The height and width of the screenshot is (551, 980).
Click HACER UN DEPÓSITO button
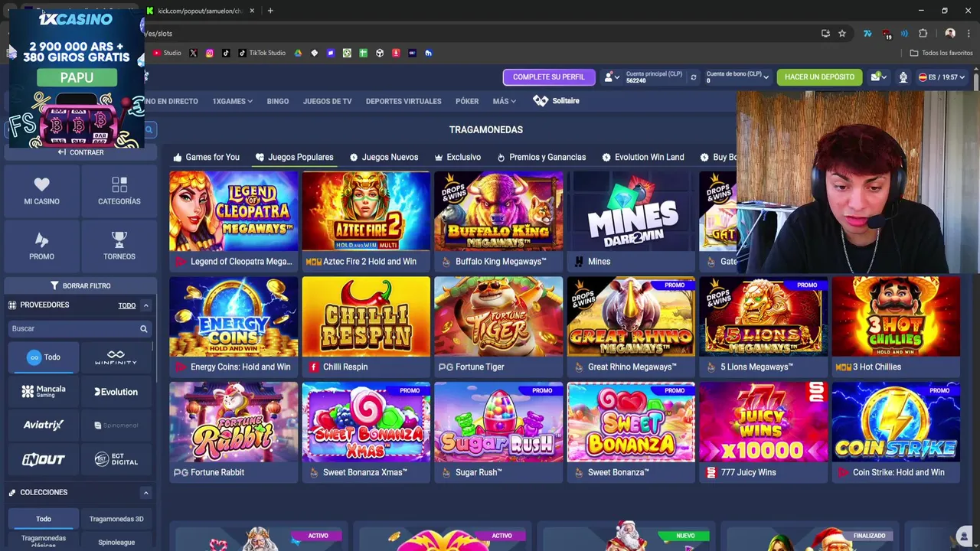[x=819, y=77]
